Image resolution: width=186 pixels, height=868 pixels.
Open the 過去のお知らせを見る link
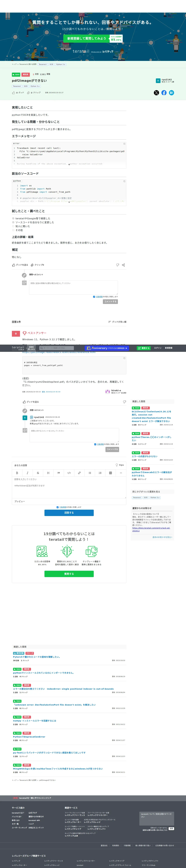[x=162, y=537]
